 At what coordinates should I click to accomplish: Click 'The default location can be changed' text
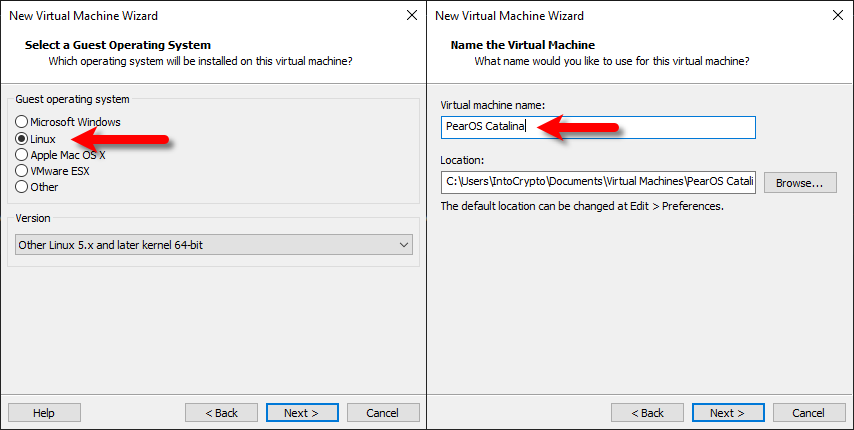[582, 206]
